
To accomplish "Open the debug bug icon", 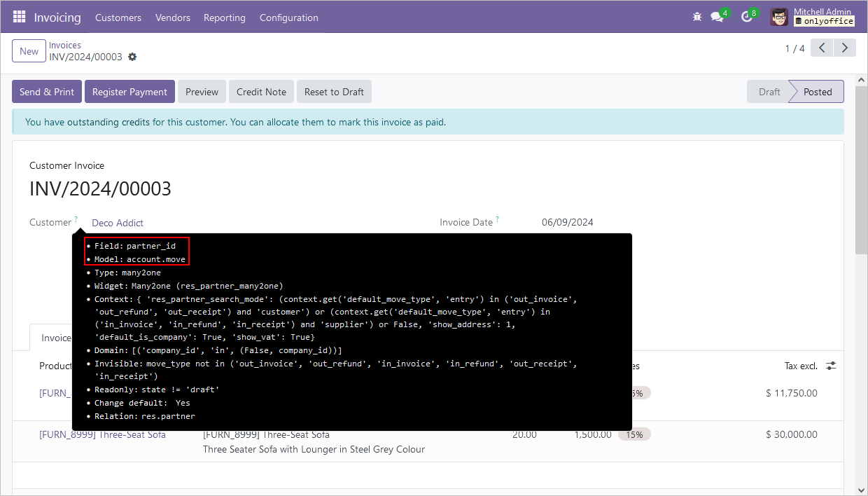I will click(696, 17).
